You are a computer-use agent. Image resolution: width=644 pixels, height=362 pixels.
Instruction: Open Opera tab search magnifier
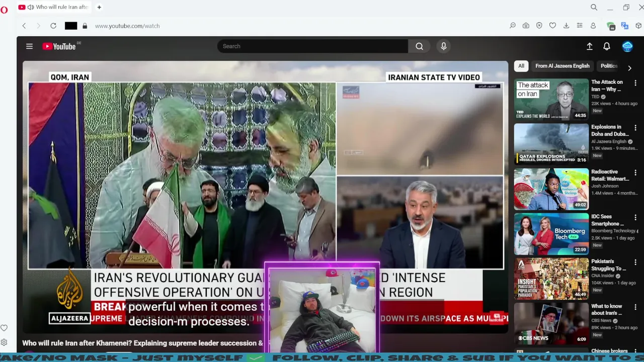click(594, 7)
